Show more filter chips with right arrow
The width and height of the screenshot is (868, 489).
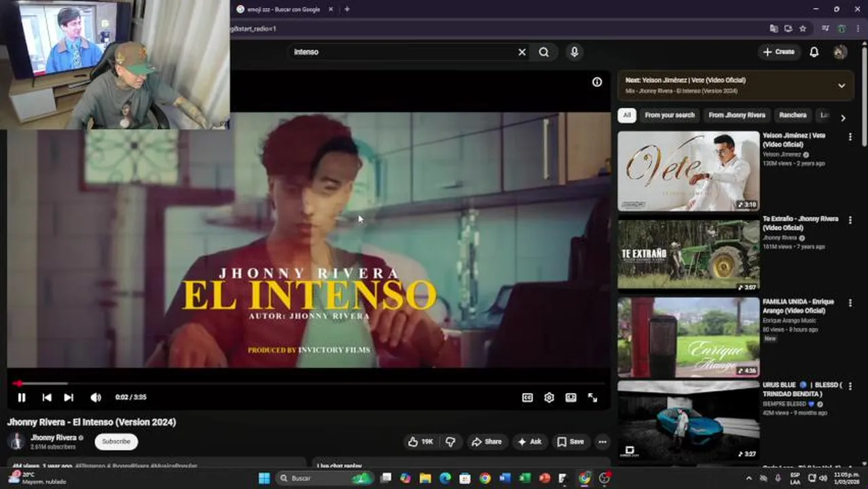click(843, 117)
